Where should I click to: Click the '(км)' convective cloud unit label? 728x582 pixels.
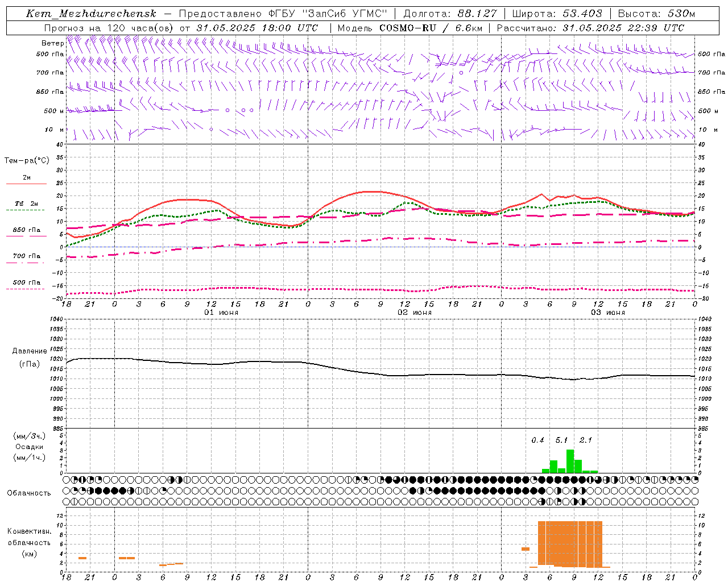29,554
